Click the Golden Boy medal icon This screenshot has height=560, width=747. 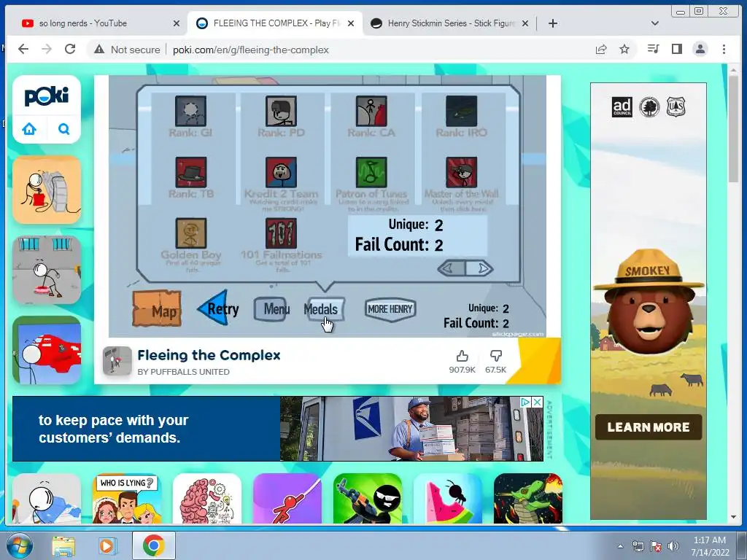click(191, 233)
